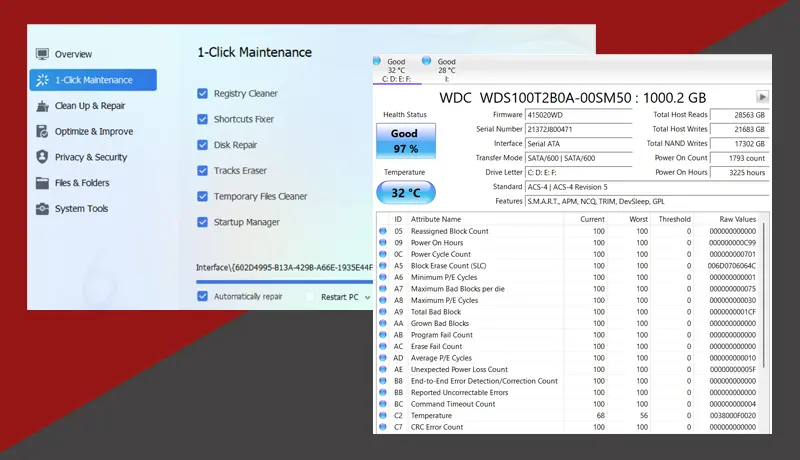Open the Restart PC dropdown arrow
The width and height of the screenshot is (800, 460).
367,297
